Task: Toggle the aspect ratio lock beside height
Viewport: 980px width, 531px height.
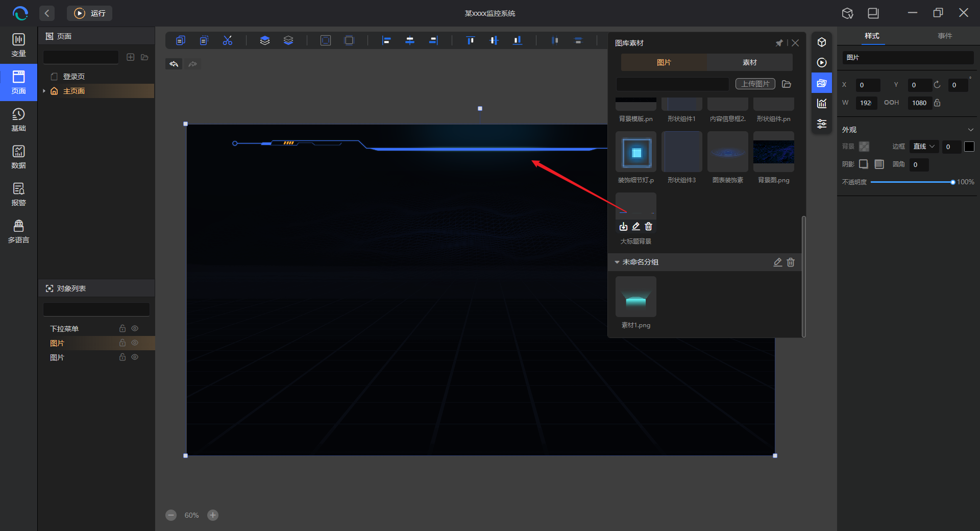Action: point(937,103)
